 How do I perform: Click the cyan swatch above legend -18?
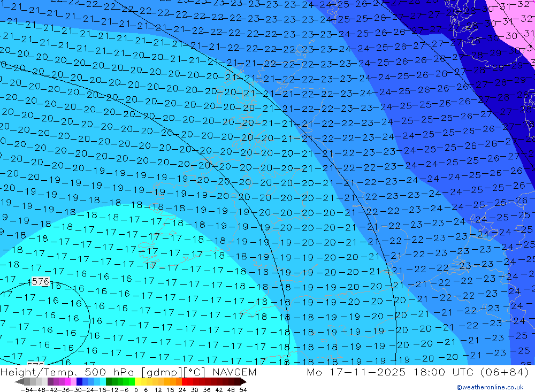click(x=103, y=382)
